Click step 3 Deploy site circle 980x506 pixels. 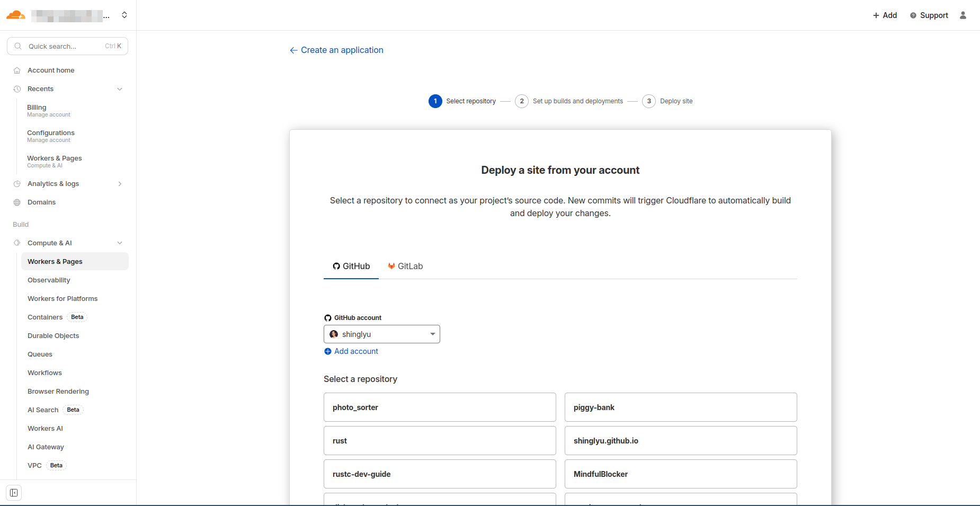pyautogui.click(x=649, y=101)
